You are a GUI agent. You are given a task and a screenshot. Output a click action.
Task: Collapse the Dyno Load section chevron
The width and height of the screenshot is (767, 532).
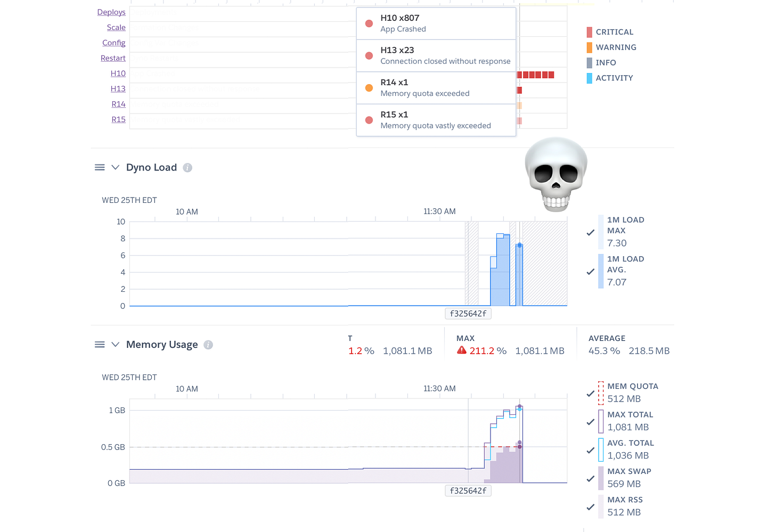click(x=115, y=167)
